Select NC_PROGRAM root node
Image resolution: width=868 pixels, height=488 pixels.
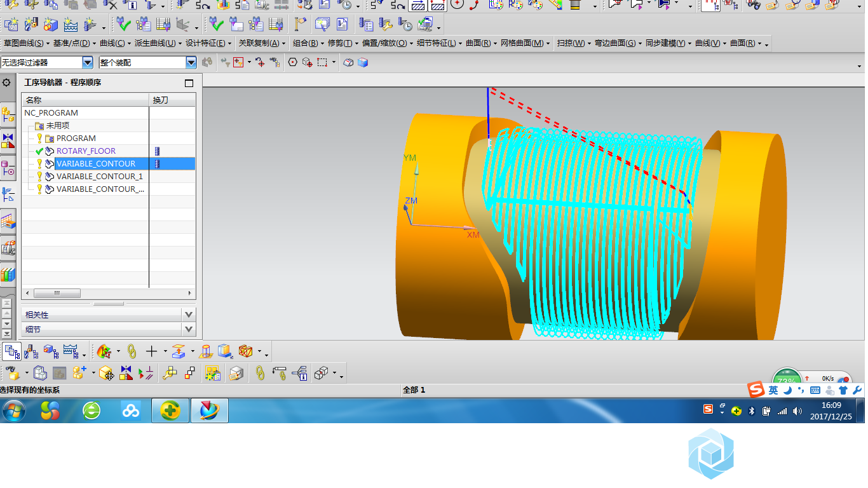point(51,112)
